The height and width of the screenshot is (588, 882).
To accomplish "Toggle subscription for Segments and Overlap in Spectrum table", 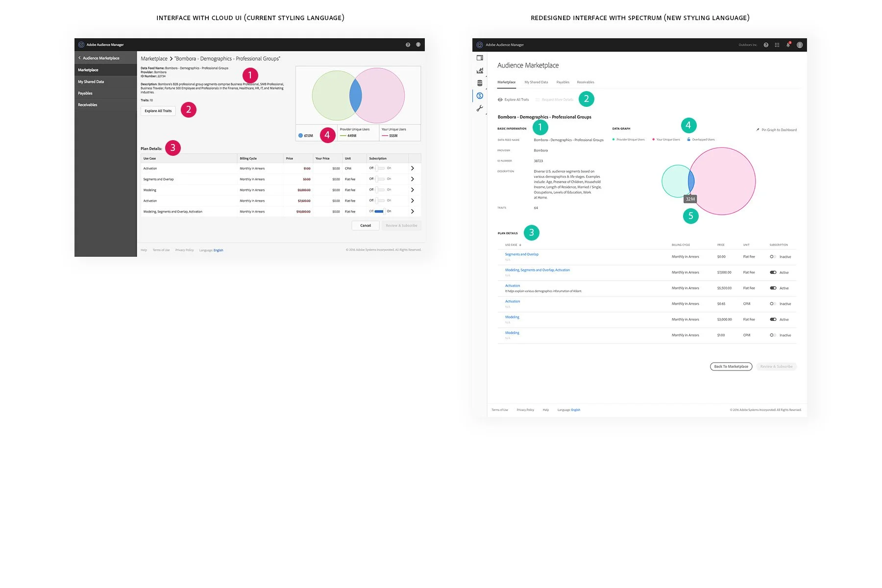I will click(772, 257).
